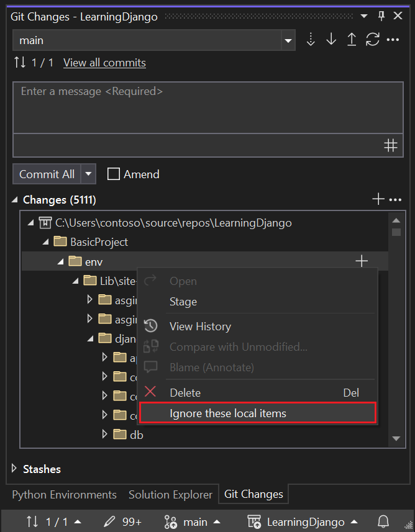Open the Commit All dropdown arrow

coord(88,174)
